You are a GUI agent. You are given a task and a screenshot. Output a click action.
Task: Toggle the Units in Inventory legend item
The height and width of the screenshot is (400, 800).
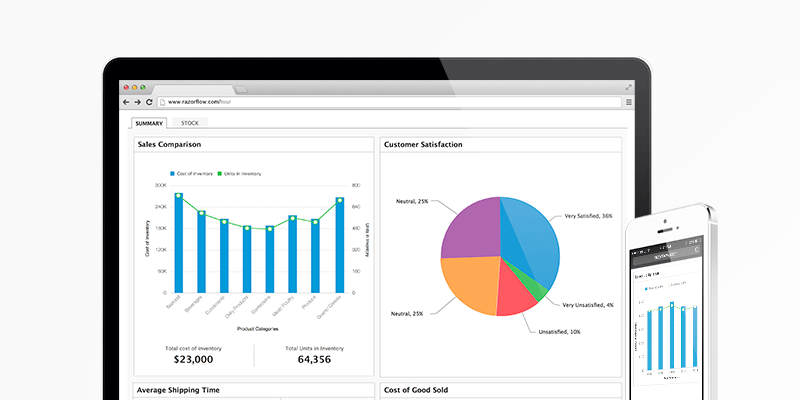tap(238, 173)
